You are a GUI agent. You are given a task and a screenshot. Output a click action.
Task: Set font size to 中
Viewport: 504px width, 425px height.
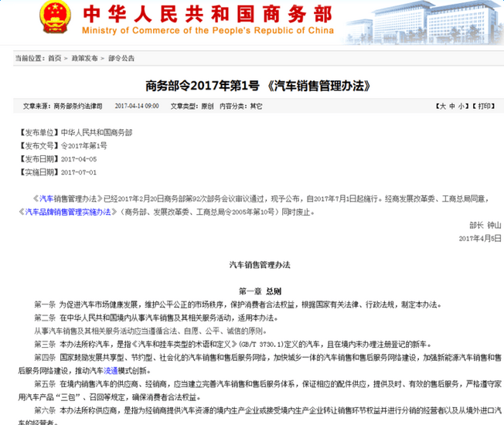pyautogui.click(x=452, y=107)
